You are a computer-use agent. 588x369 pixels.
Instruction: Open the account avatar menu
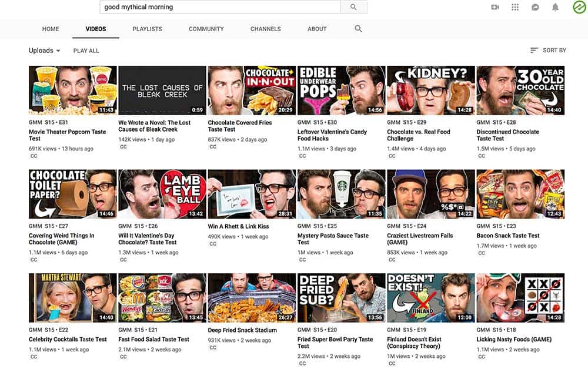[580, 7]
